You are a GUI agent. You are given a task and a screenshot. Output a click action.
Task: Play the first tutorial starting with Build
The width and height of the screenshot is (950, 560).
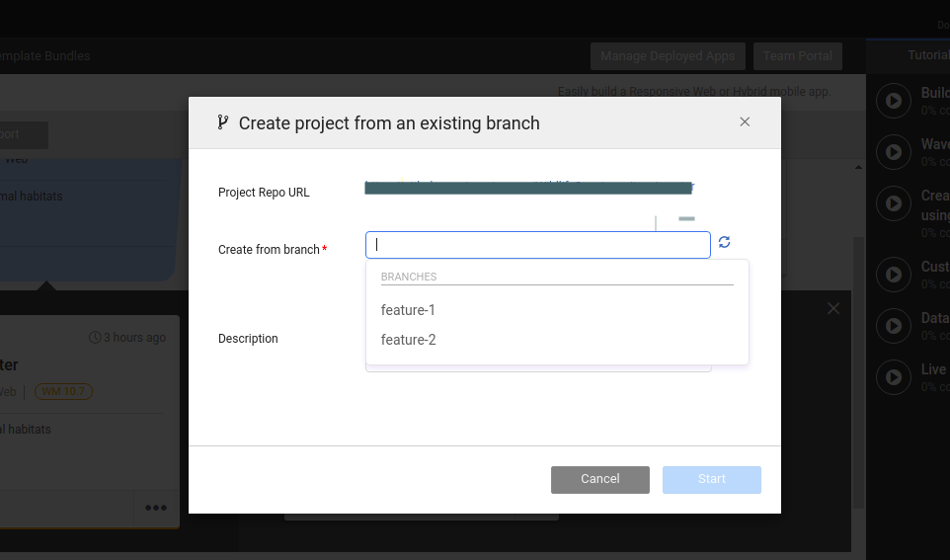tap(894, 101)
